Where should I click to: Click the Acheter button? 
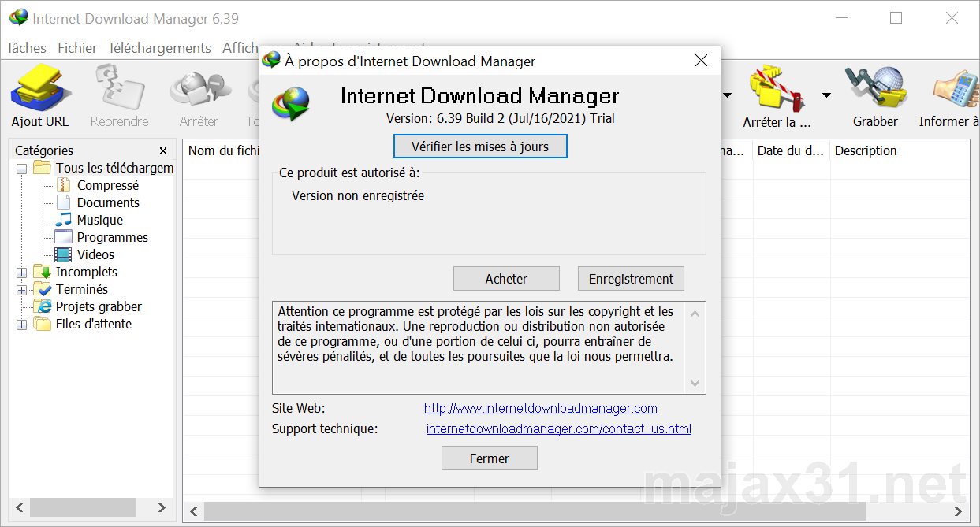[x=506, y=278]
